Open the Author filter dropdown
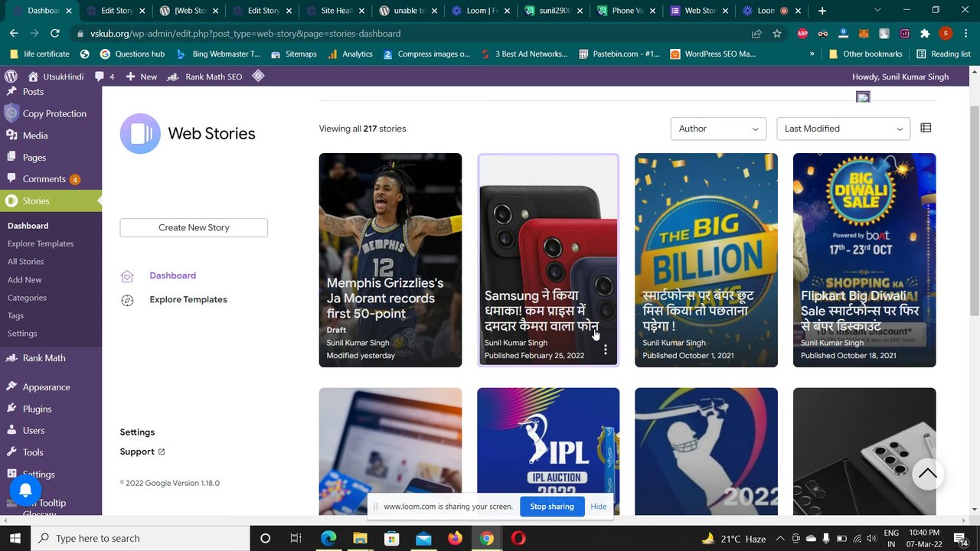The width and height of the screenshot is (980, 551). point(719,129)
